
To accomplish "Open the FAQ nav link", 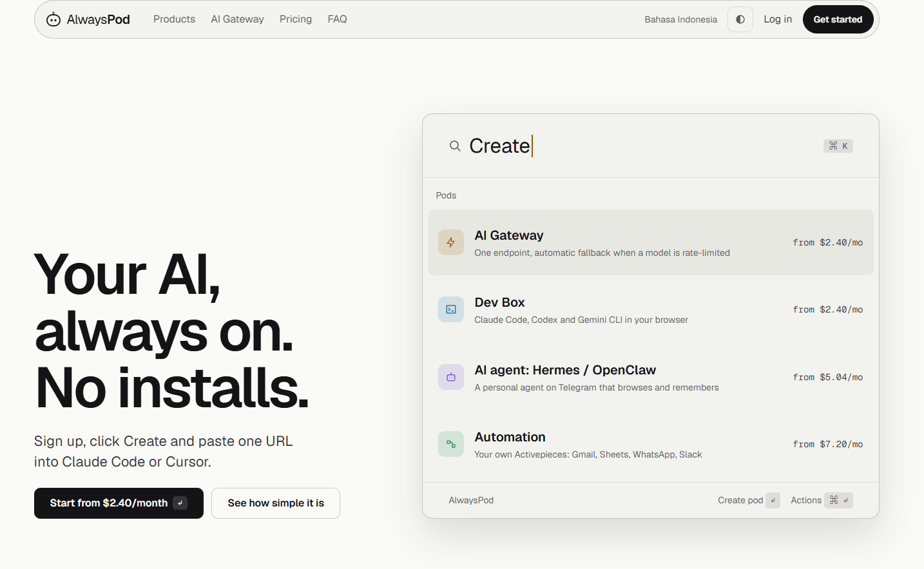I will pyautogui.click(x=338, y=19).
